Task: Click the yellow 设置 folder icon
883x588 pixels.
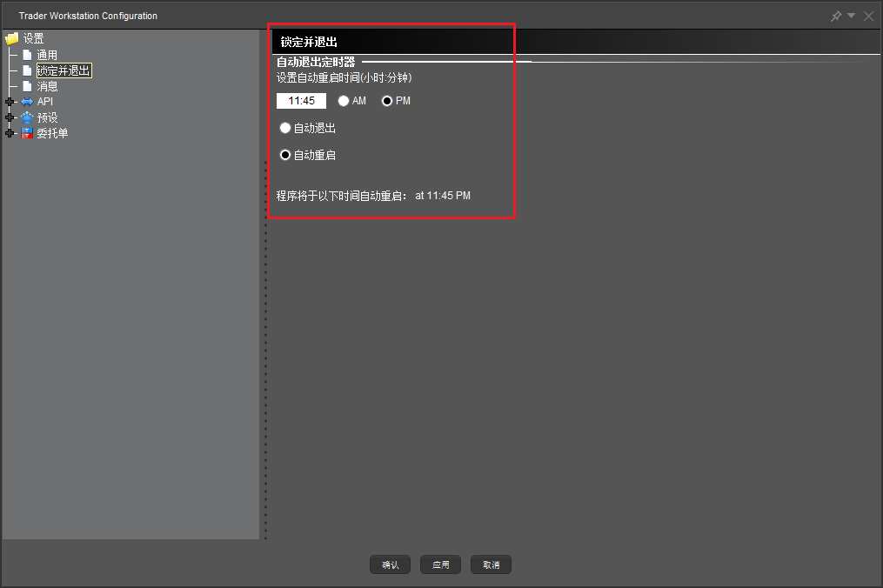Action: (x=12, y=39)
